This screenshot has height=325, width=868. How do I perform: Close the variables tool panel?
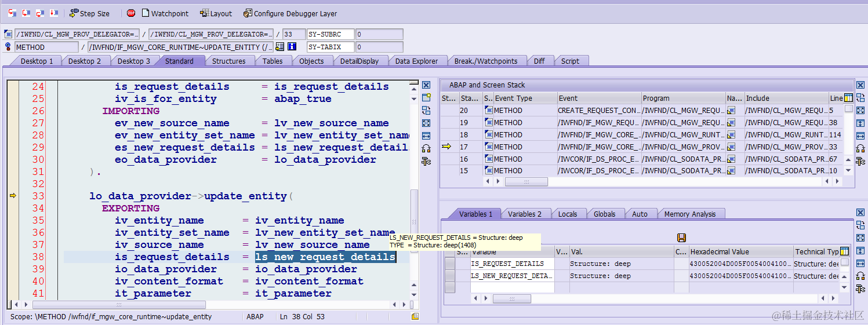tap(860, 213)
